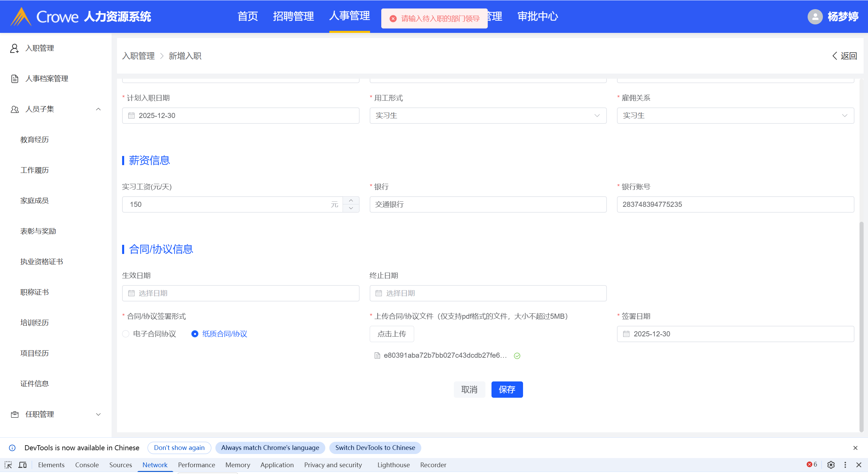Viewport: 868px width, 474px height.
Task: Click the 保存 button
Action: coord(507,390)
